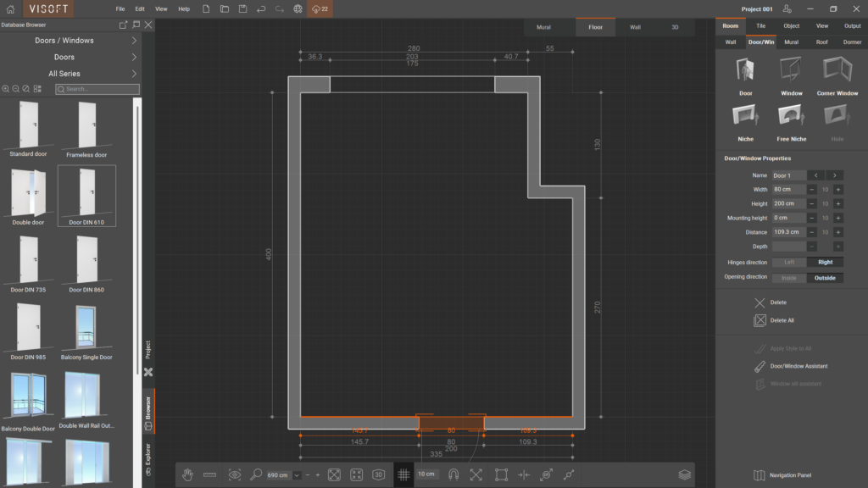
Task: Select the Double door thumbnail
Action: [28, 197]
